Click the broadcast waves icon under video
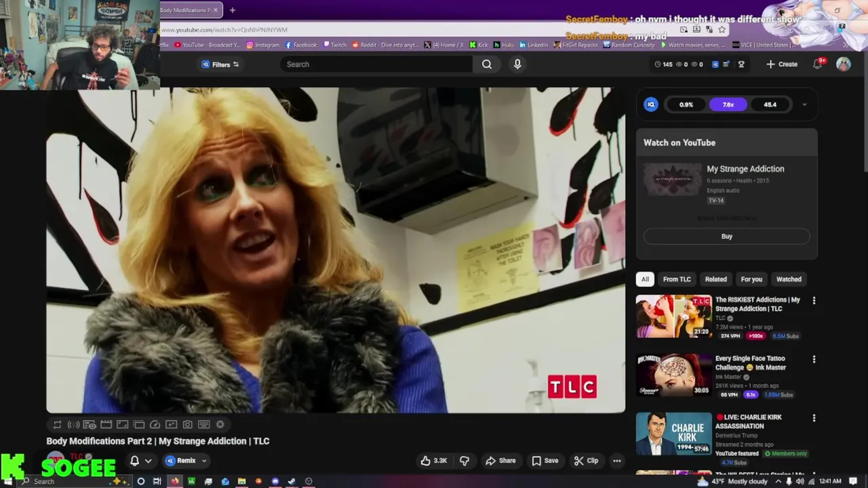868x488 pixels. pyautogui.click(x=73, y=425)
